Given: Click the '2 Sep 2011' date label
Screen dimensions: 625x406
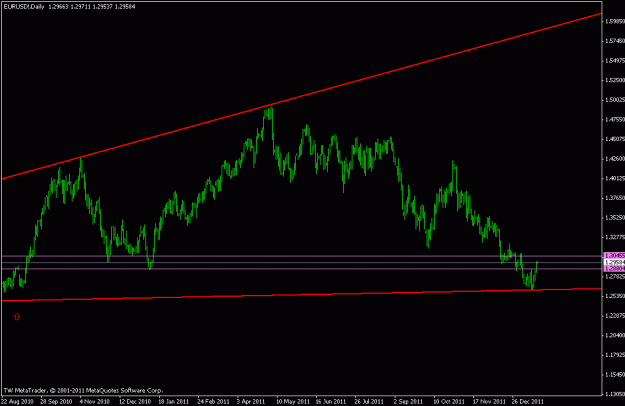Looking at the screenshot, I should coord(408,402).
